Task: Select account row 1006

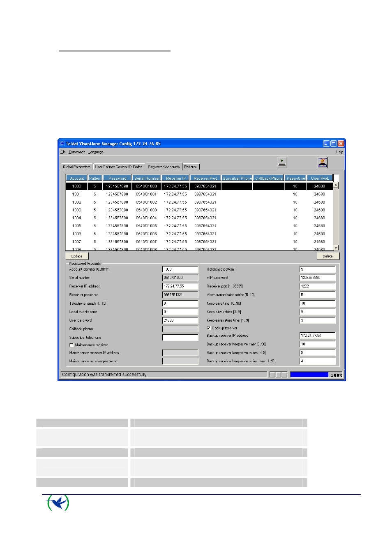Action: 199,234
